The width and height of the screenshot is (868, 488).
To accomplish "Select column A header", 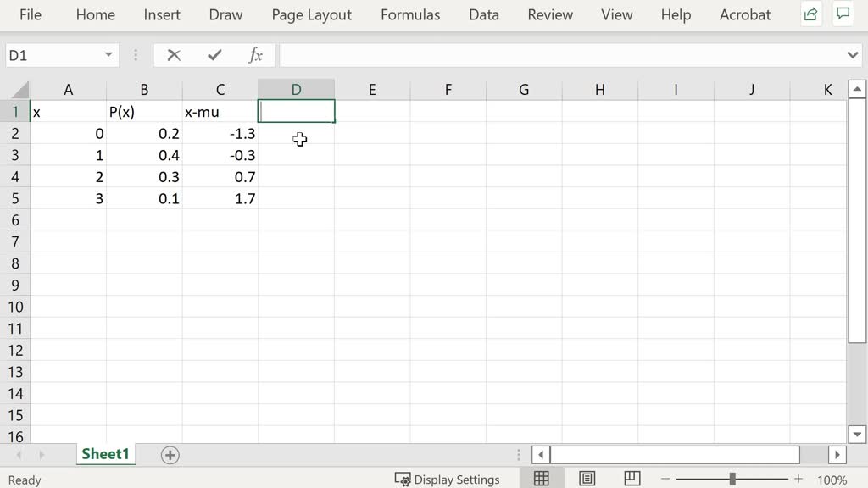I will tap(68, 90).
